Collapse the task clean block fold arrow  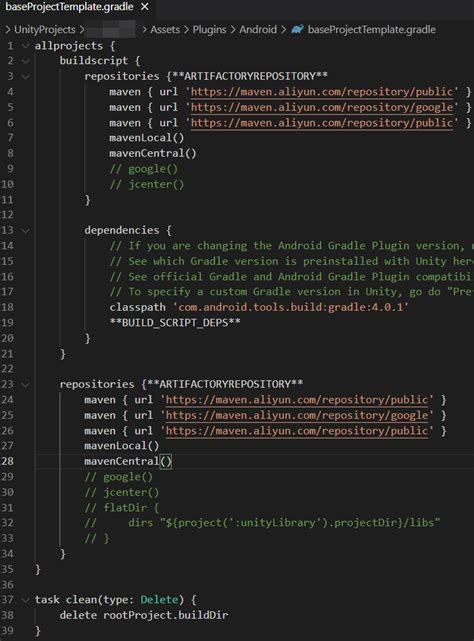point(25,600)
